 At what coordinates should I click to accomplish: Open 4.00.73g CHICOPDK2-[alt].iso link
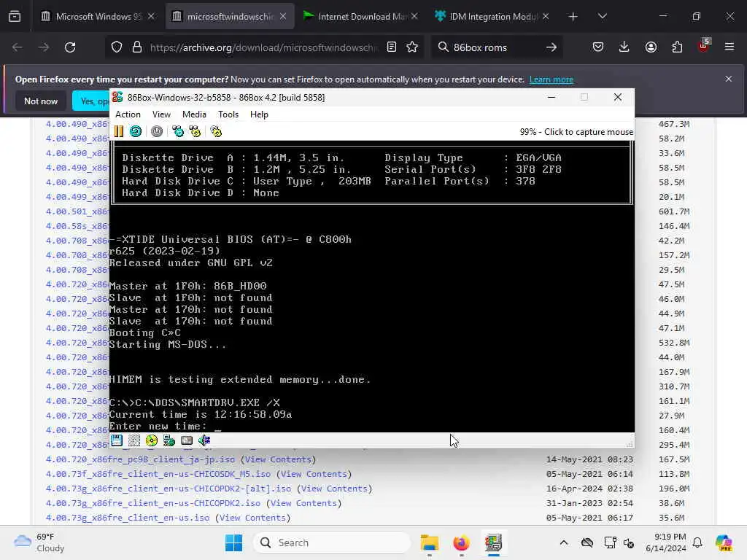pyautogui.click(x=169, y=489)
